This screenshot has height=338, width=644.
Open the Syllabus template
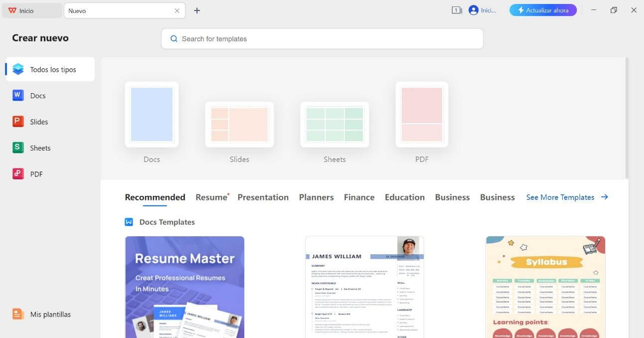[x=545, y=287]
